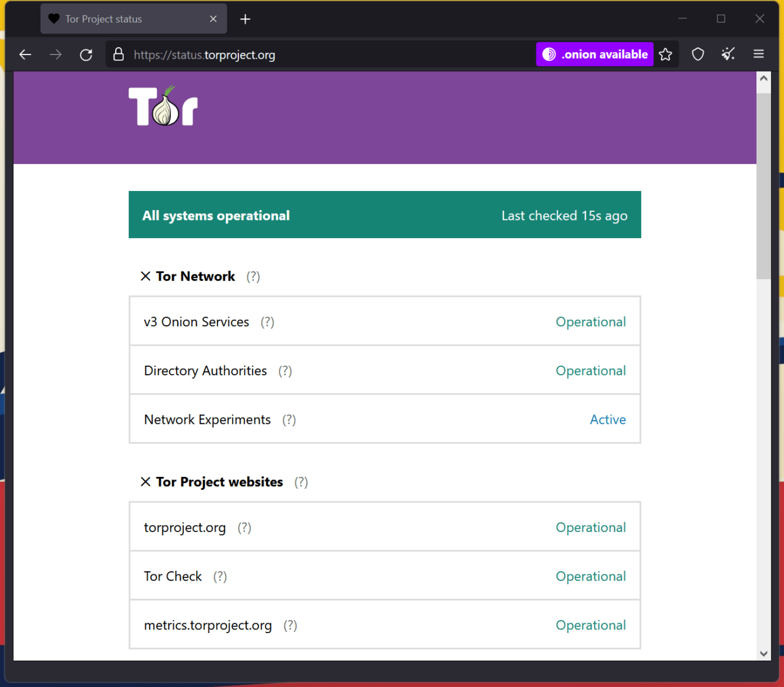Click the Active status of Network Experiments
The image size is (784, 687).
(608, 420)
